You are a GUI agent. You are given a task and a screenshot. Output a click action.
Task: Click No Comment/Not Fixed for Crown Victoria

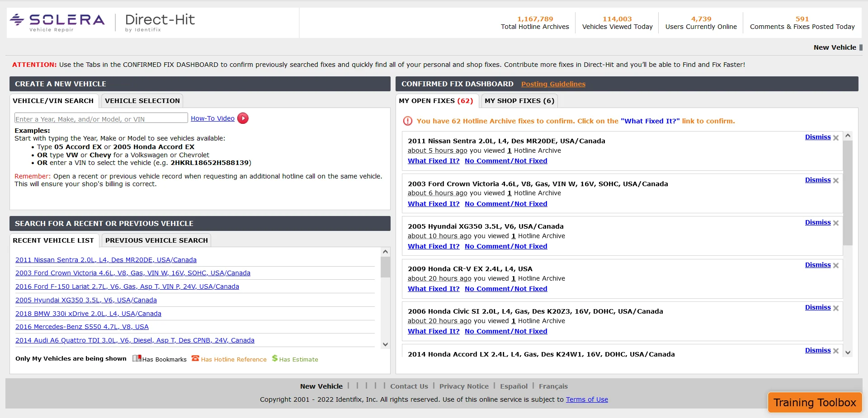pyautogui.click(x=506, y=204)
